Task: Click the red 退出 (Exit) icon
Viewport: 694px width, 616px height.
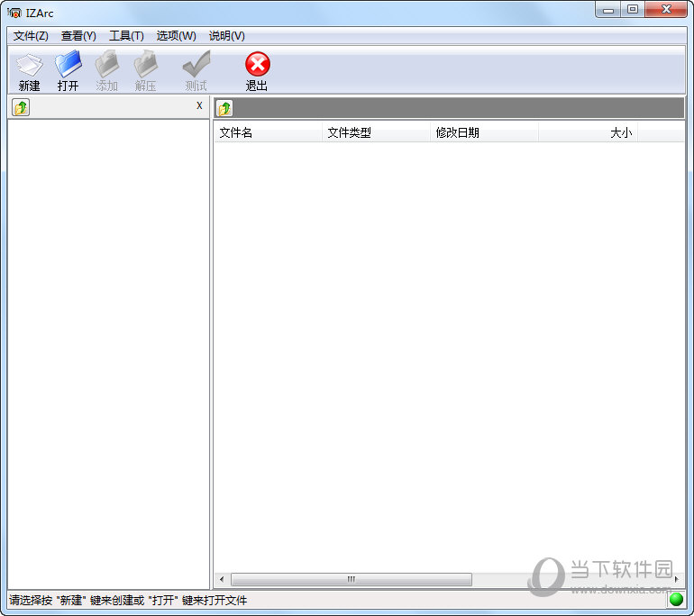Action: (258, 65)
